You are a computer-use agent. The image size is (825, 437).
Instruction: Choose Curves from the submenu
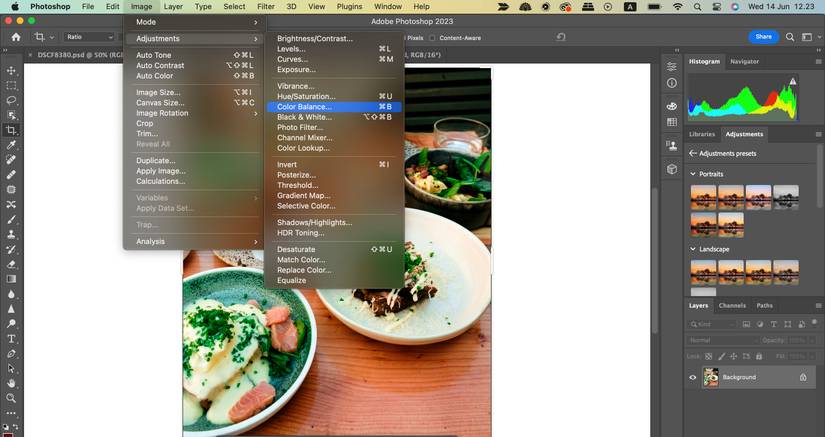pyautogui.click(x=334, y=59)
